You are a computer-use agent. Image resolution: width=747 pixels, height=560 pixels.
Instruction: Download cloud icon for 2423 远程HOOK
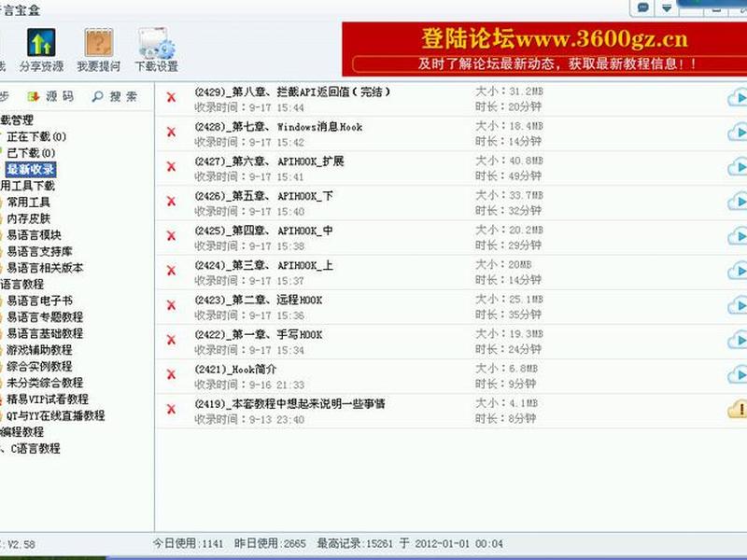[738, 306]
